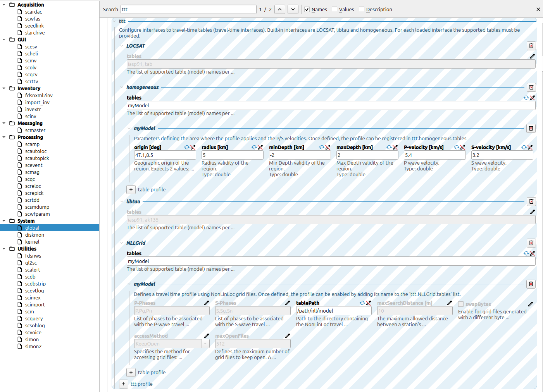This screenshot has width=543, height=392.
Task: Remove the origin [deg] parameter value
Action: pos(193,147)
